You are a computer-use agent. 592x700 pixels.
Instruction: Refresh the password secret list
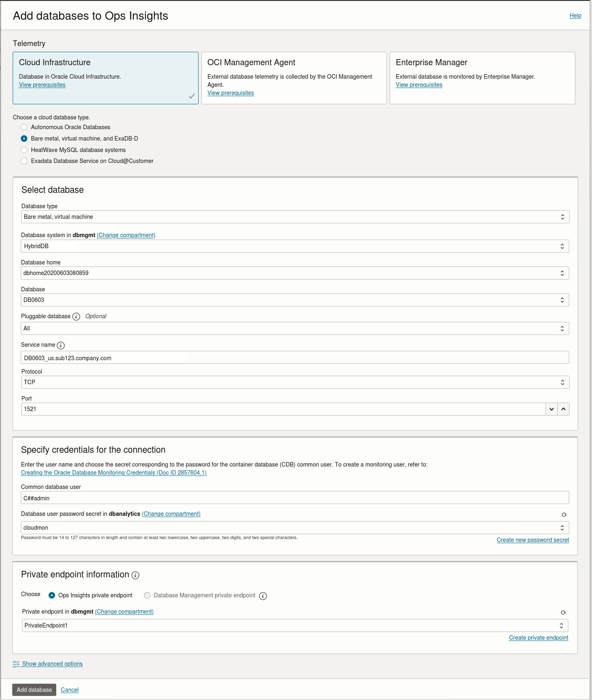click(x=564, y=515)
